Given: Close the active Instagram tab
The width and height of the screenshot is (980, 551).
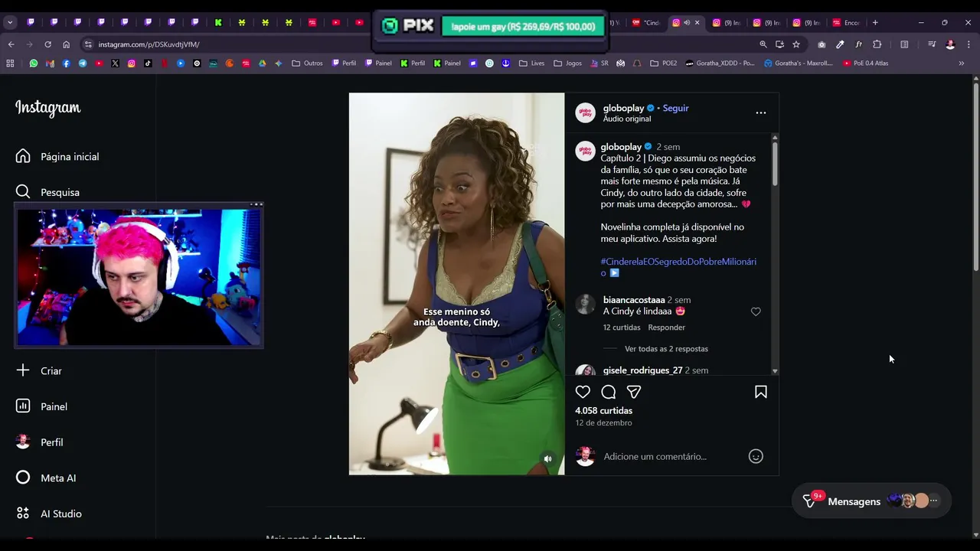Looking at the screenshot, I should coord(697,22).
